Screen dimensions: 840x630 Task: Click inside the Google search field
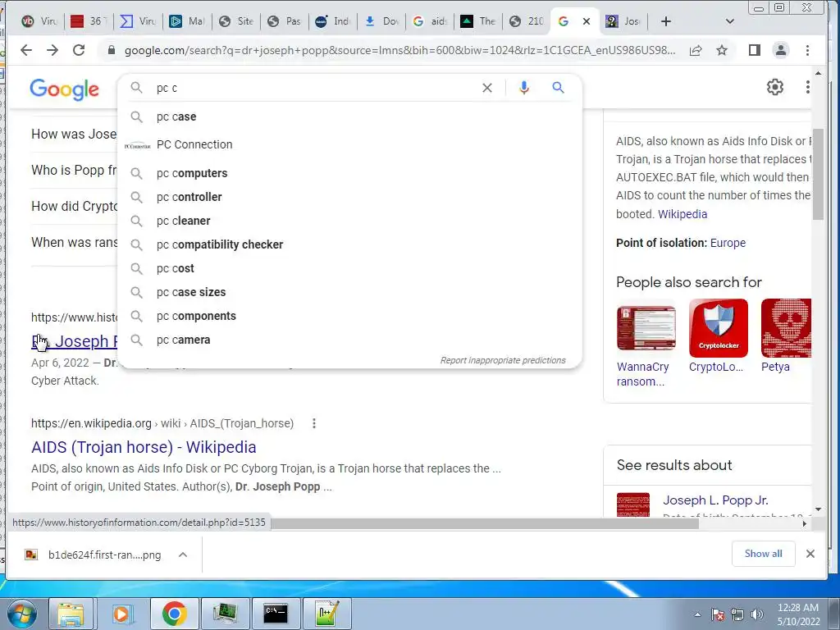pos(316,88)
